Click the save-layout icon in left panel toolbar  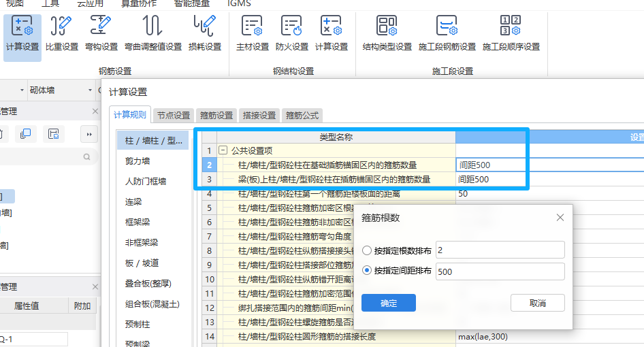tap(53, 134)
